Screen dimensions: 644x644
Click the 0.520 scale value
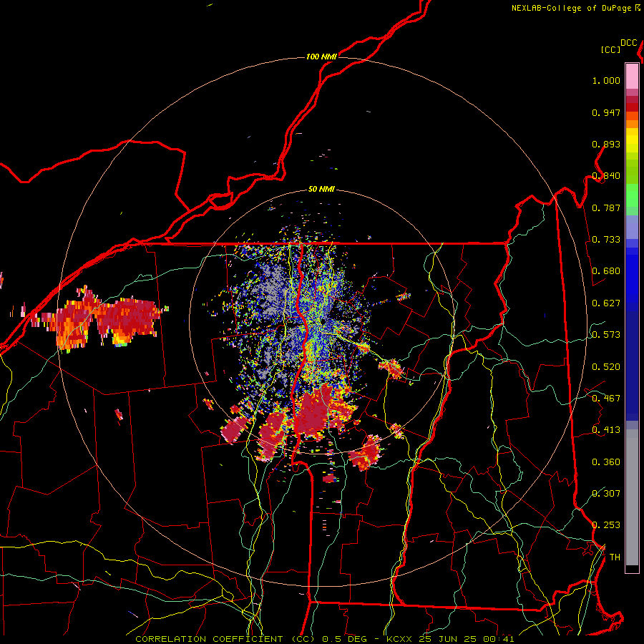[x=606, y=366]
